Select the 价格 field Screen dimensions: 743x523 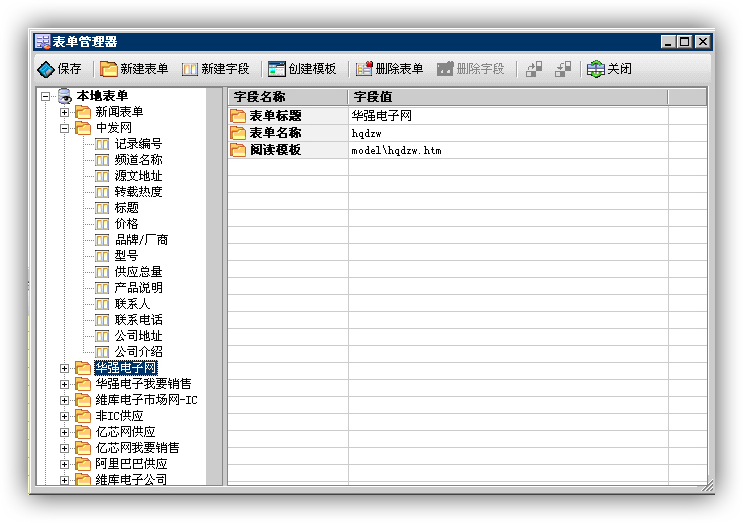127,224
